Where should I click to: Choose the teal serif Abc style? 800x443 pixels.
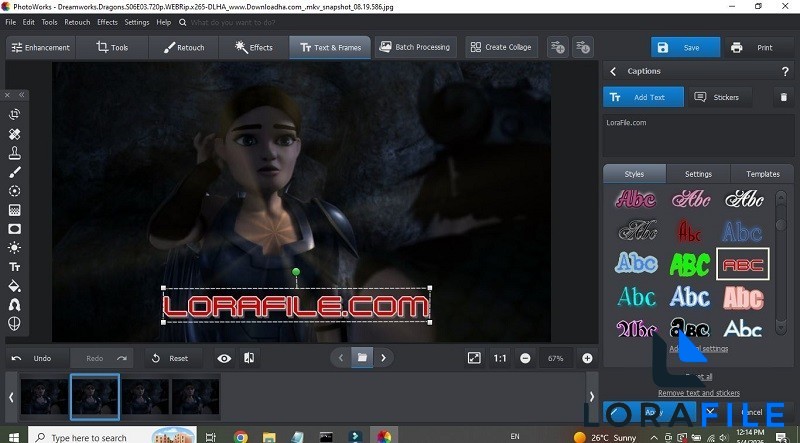(636, 297)
